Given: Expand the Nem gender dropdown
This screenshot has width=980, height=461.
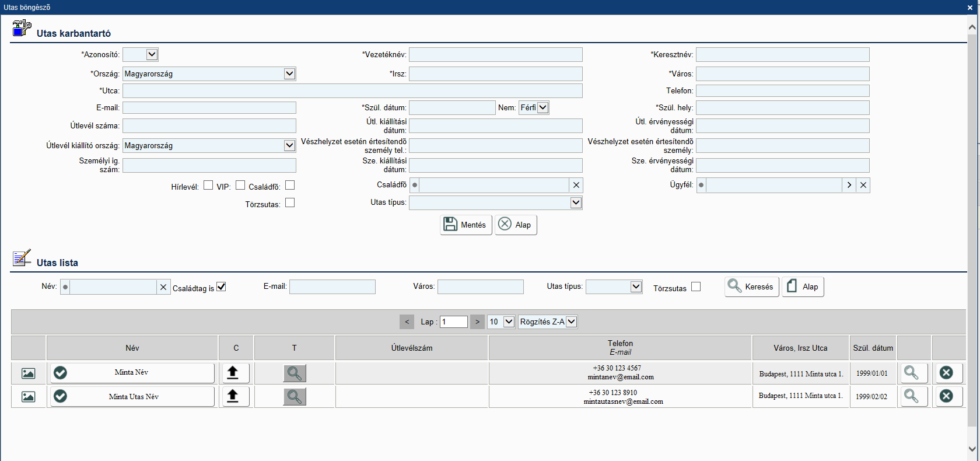Looking at the screenshot, I should point(542,107).
